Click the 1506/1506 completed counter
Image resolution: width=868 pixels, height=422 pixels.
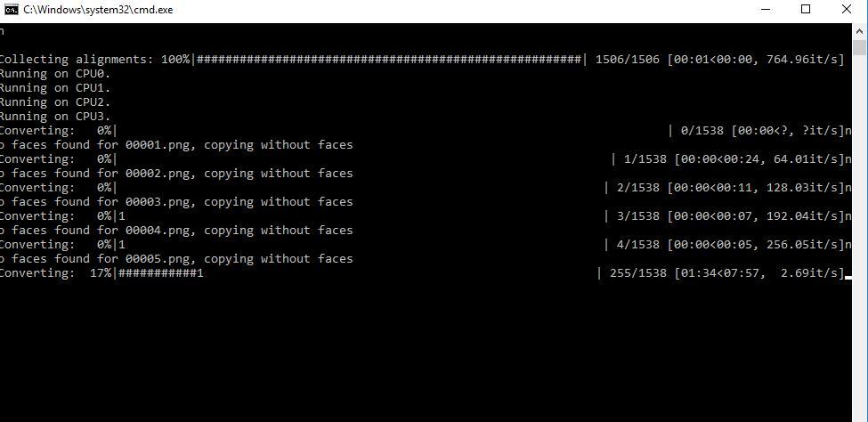pyautogui.click(x=628, y=60)
